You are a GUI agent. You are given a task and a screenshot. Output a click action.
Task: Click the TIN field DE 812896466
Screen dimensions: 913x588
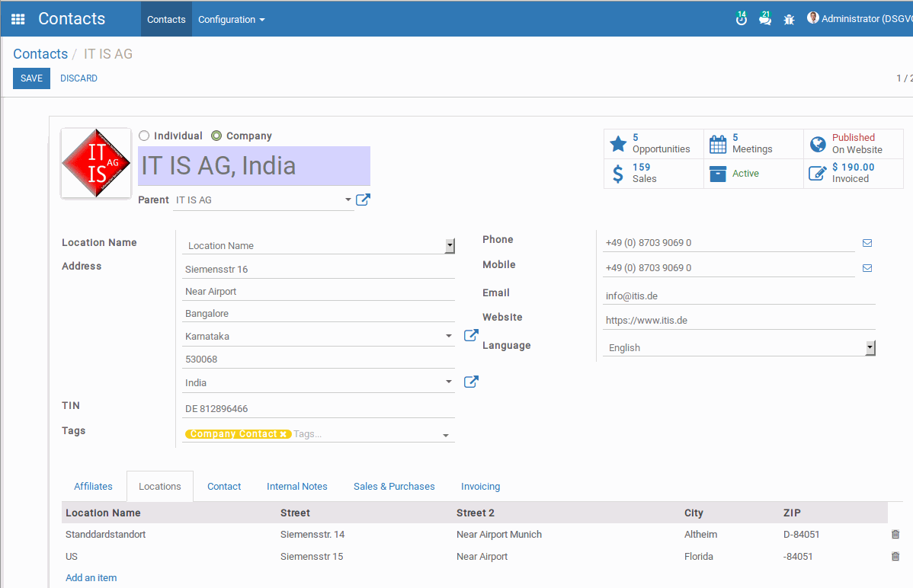(x=318, y=409)
